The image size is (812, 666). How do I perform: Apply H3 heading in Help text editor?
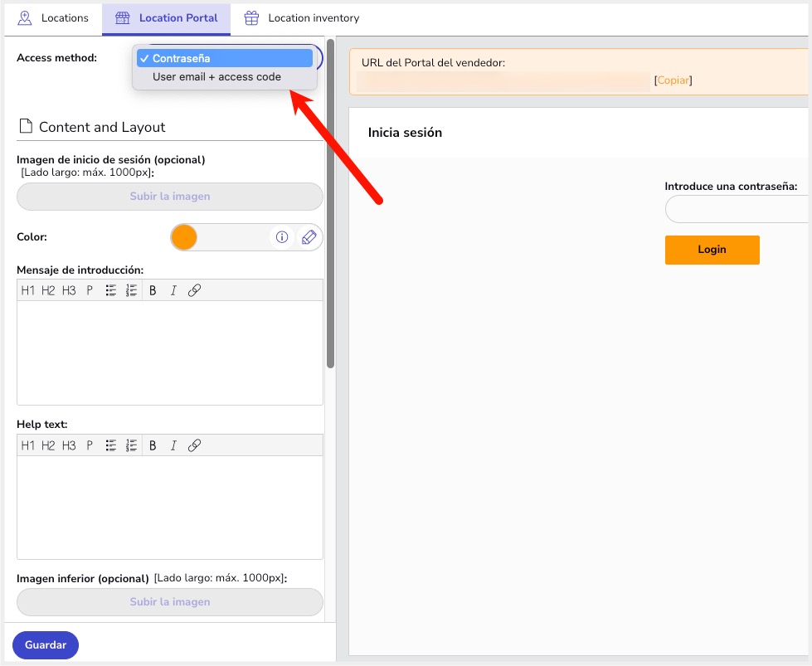coord(69,445)
